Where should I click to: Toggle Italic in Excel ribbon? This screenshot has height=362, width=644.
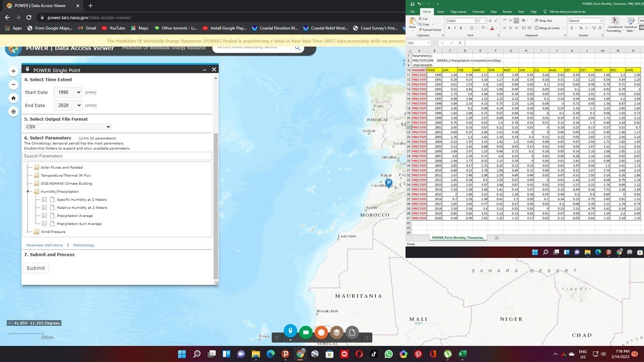click(x=455, y=28)
